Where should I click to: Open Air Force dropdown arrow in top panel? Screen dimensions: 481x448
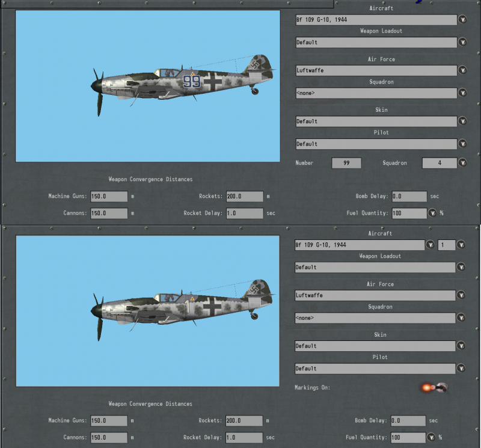tap(462, 70)
